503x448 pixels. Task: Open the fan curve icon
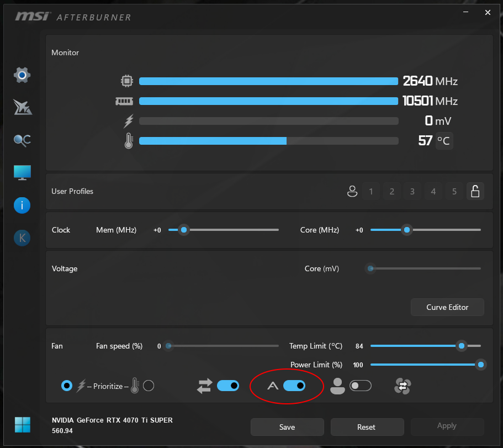403,386
